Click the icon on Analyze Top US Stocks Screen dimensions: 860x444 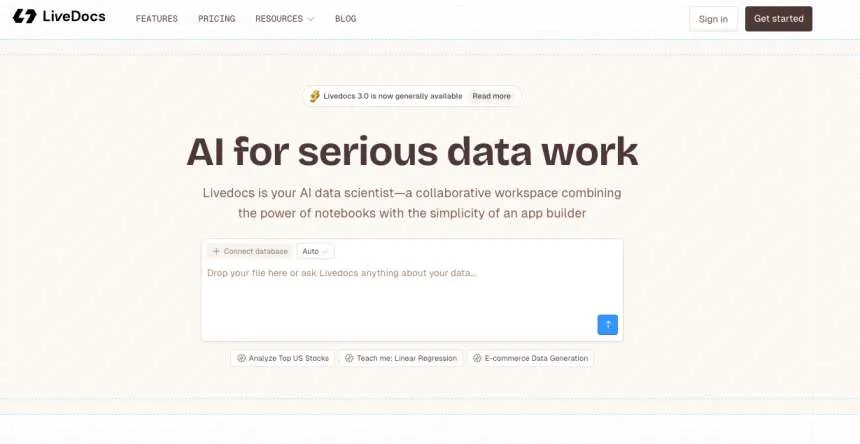(241, 358)
